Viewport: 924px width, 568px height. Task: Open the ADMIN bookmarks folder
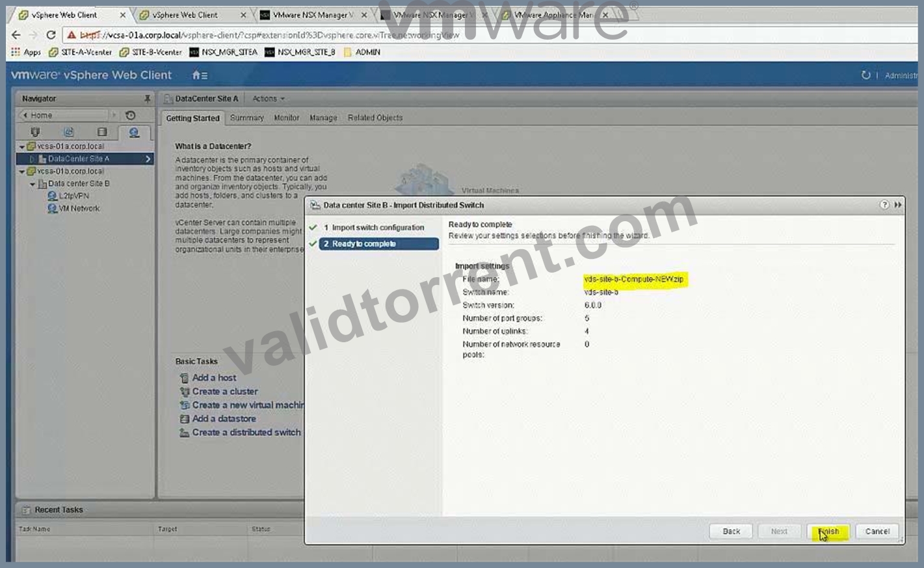pos(362,52)
